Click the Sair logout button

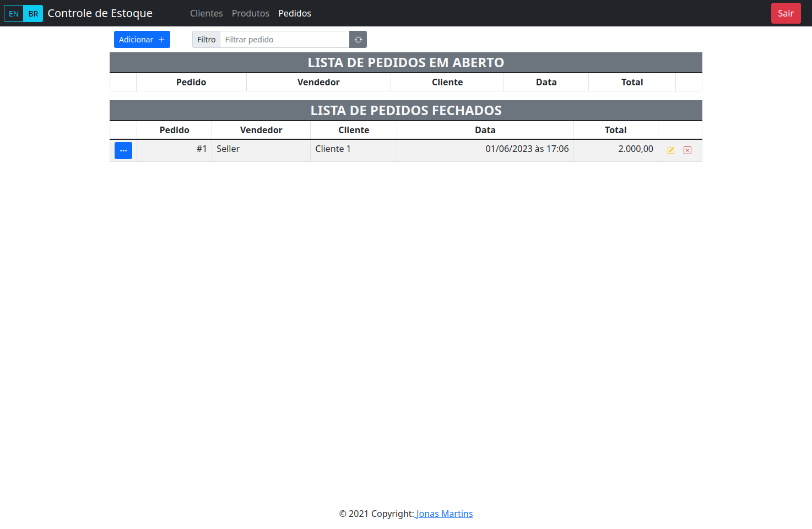(786, 13)
